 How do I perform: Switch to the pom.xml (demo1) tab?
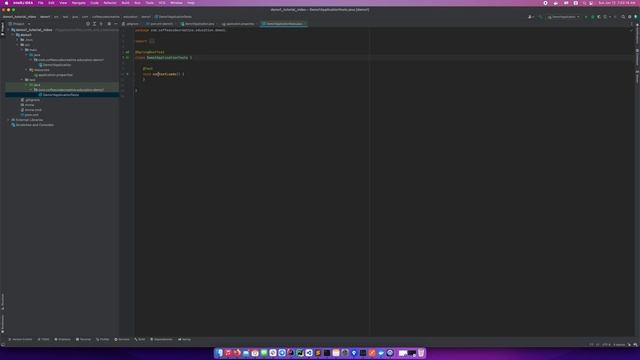(x=160, y=24)
